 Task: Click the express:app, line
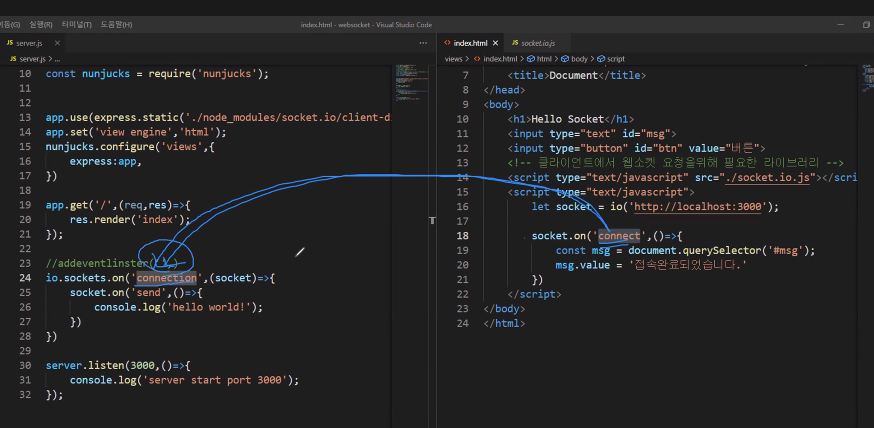point(106,162)
